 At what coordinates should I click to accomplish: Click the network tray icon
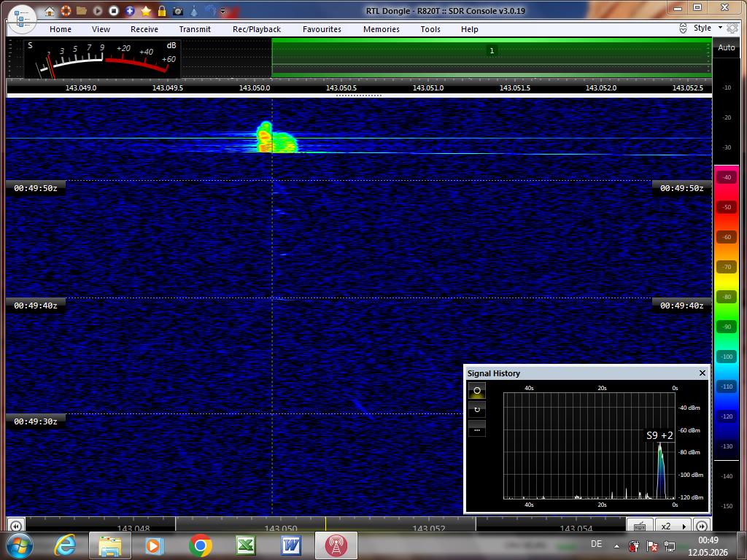(x=670, y=546)
